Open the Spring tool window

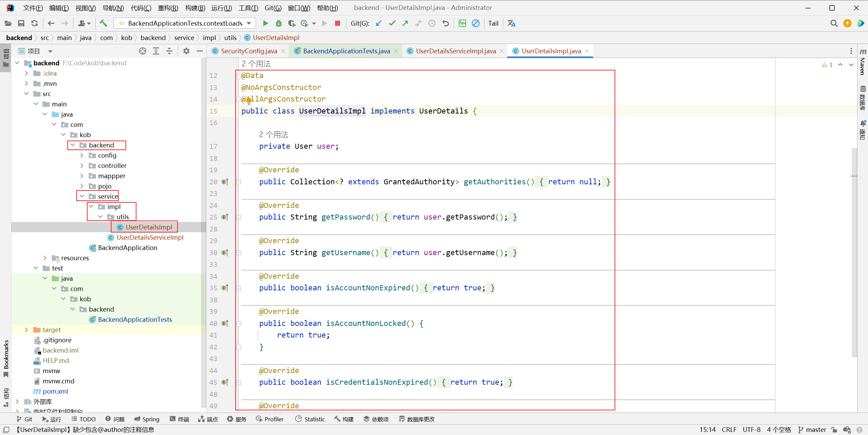[147, 419]
